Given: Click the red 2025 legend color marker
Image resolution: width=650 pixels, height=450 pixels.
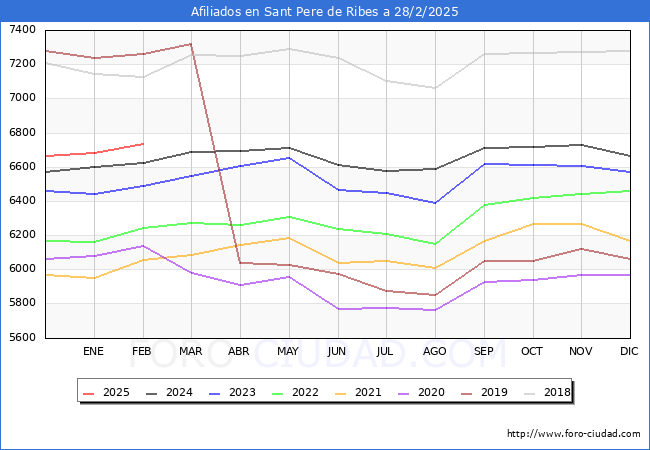Looking at the screenshot, I should coord(89,393).
